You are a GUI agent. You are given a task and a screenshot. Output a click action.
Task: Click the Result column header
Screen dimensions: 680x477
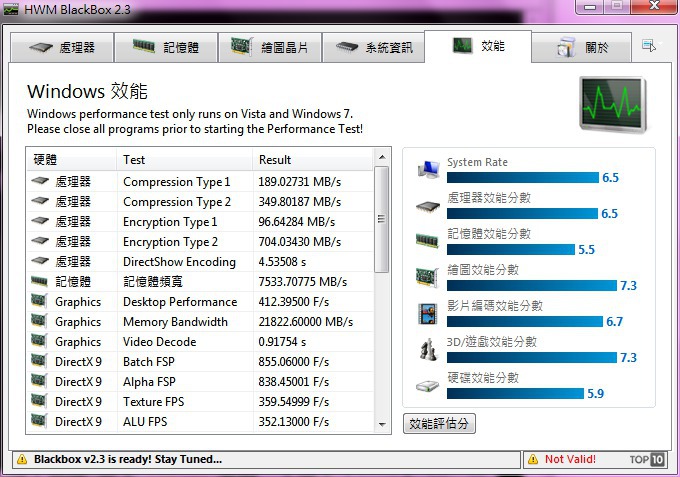pos(312,160)
